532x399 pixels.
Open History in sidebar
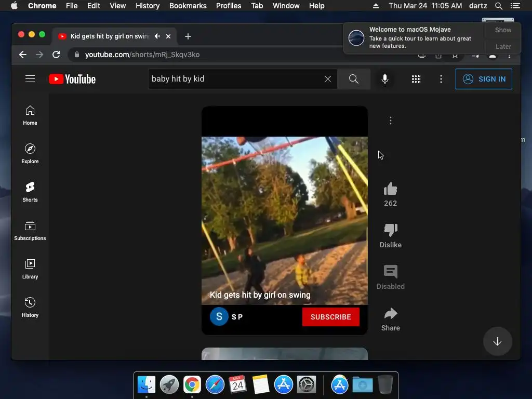30,308
